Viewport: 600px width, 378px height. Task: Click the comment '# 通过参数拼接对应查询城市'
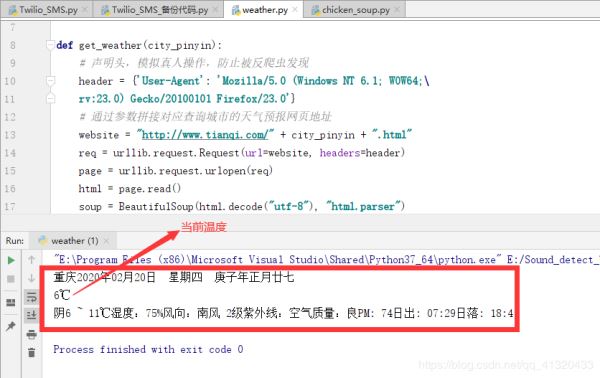pyautogui.click(x=205, y=117)
